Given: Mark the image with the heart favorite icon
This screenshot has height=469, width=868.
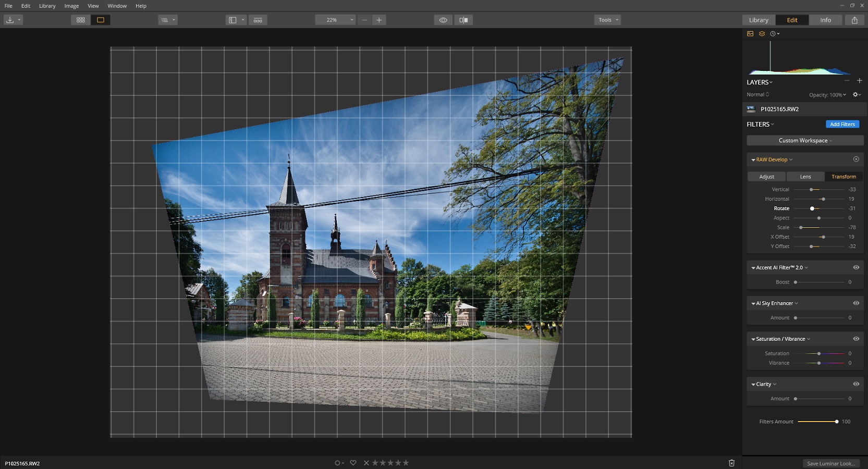Looking at the screenshot, I should (x=353, y=463).
